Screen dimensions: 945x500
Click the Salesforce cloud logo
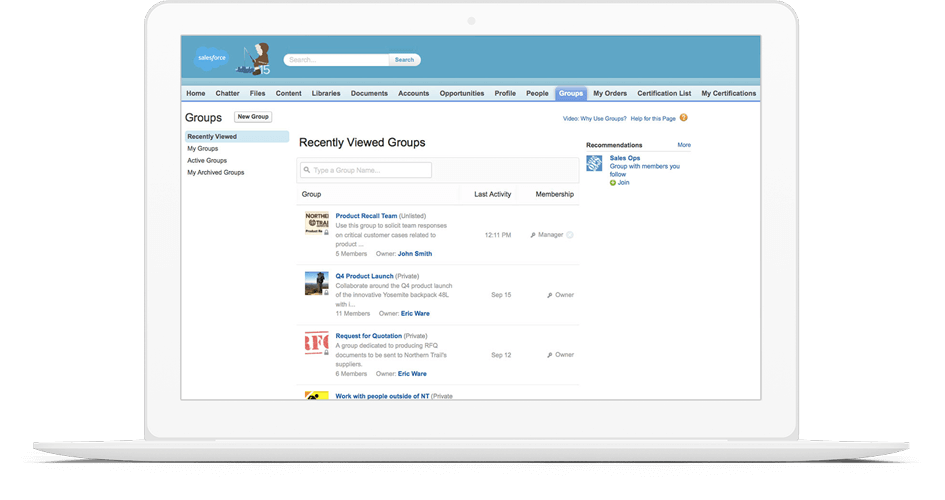(x=211, y=58)
